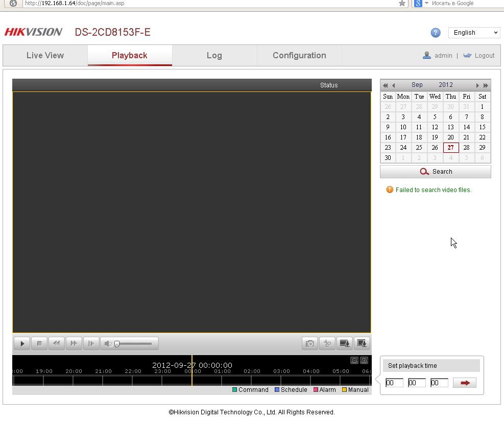
Task: Open the Log tab
Action: click(214, 55)
